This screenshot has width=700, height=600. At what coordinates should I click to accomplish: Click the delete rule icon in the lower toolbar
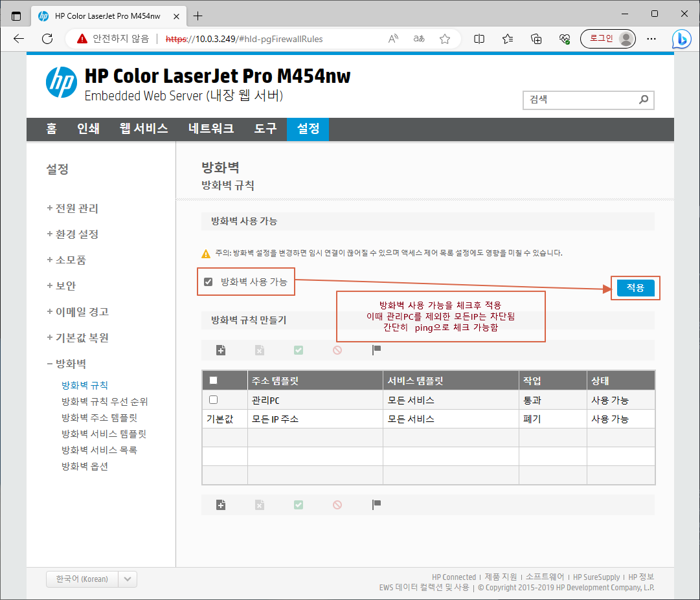[x=260, y=505]
